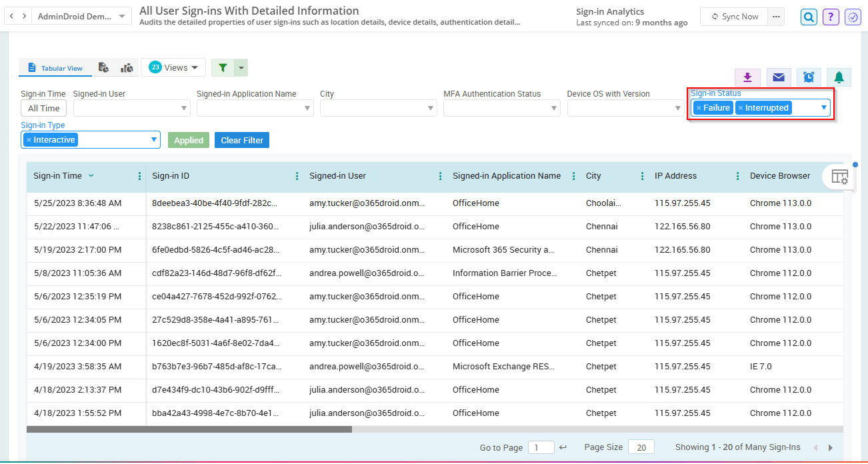Switch to the Tabular View tab
Screen dimensions: 868x464
55,67
